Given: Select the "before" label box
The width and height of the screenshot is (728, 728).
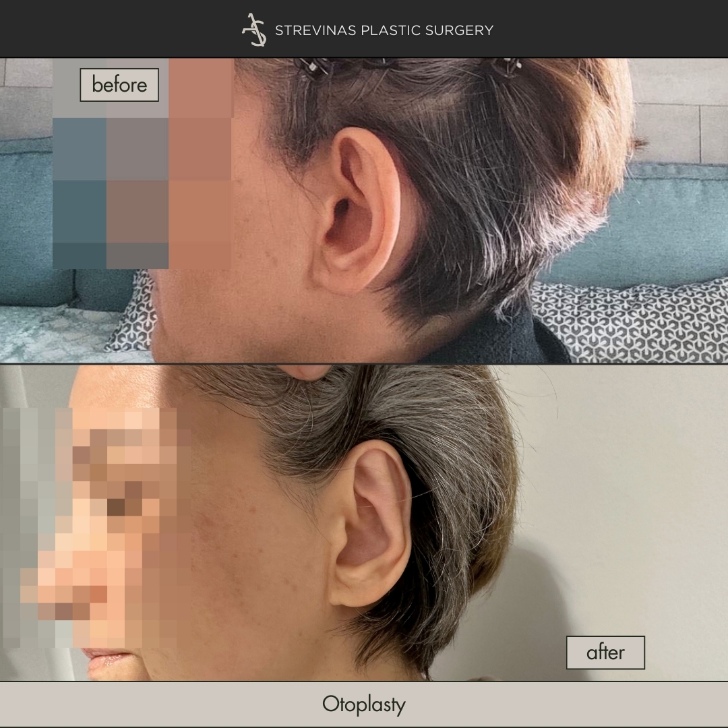Looking at the screenshot, I should click(119, 85).
